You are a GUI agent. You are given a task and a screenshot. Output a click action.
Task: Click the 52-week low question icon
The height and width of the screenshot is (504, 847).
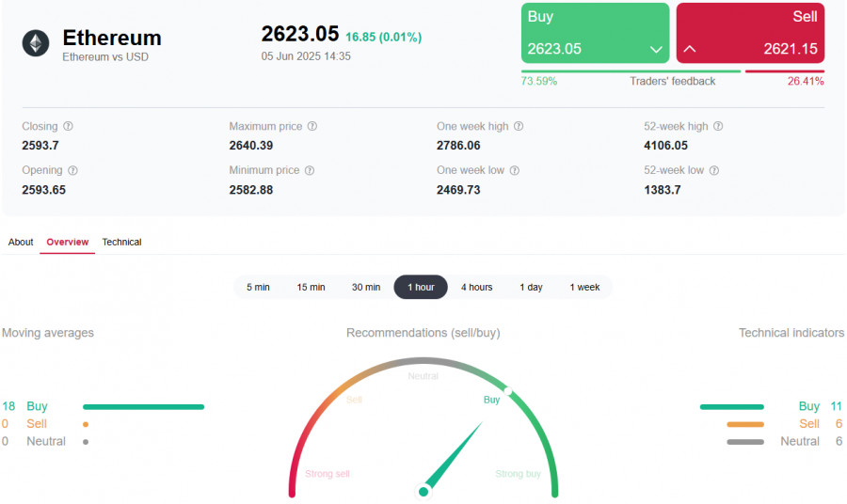pos(714,170)
